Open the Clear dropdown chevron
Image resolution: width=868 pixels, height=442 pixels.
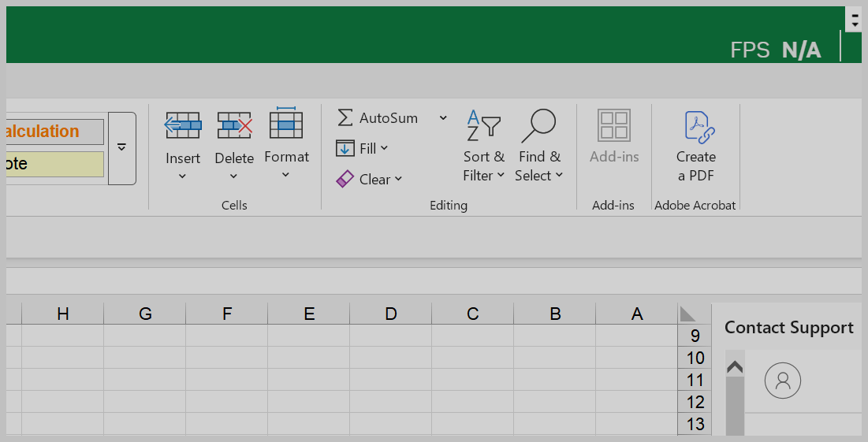(x=399, y=179)
